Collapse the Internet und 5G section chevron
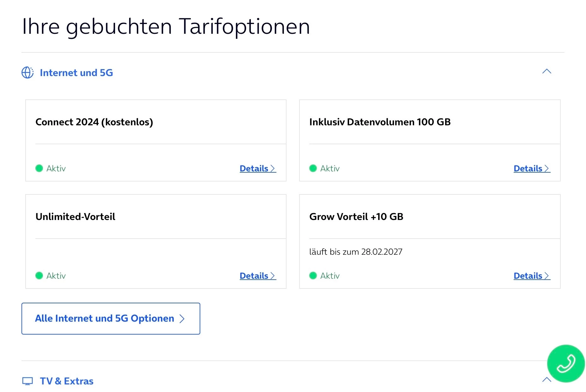 547,71
